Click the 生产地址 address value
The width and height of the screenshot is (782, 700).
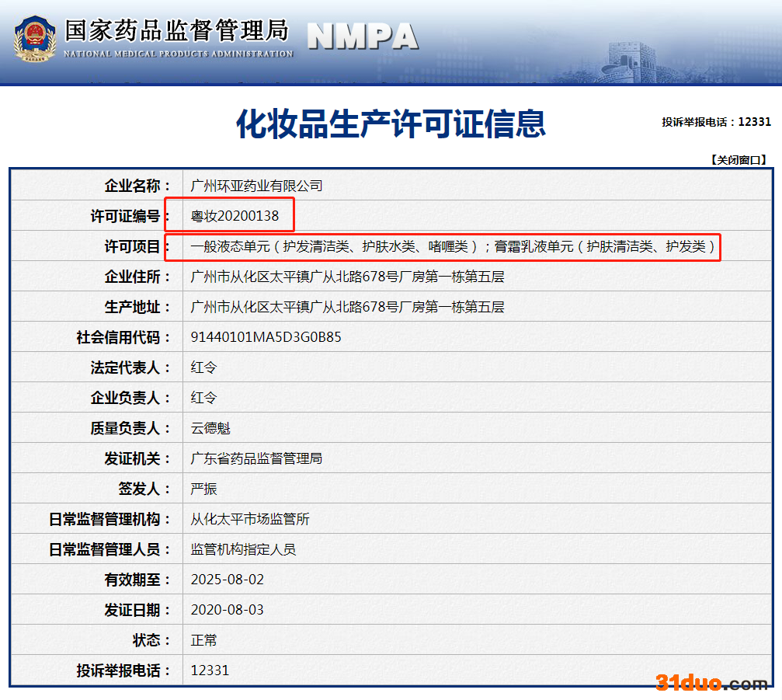point(347,307)
